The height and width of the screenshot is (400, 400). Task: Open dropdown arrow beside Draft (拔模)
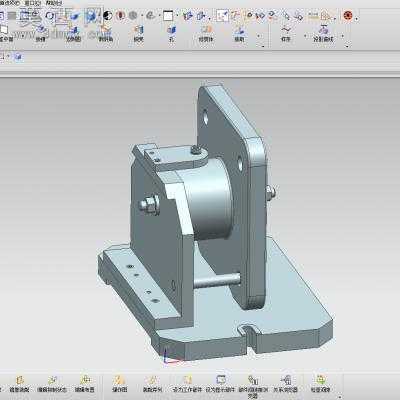tap(258, 36)
